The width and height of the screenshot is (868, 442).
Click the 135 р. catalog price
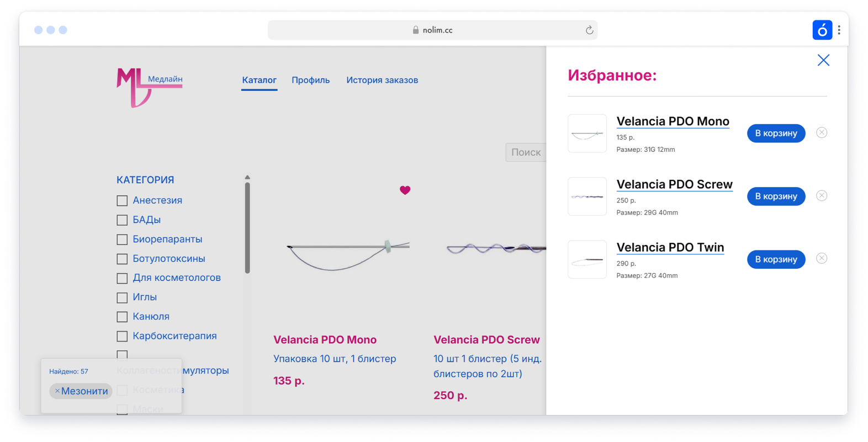pyautogui.click(x=289, y=380)
